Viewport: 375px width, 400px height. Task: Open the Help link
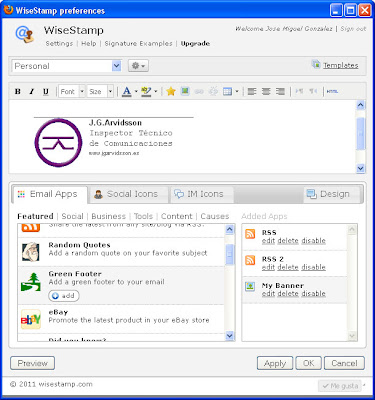pos(89,43)
